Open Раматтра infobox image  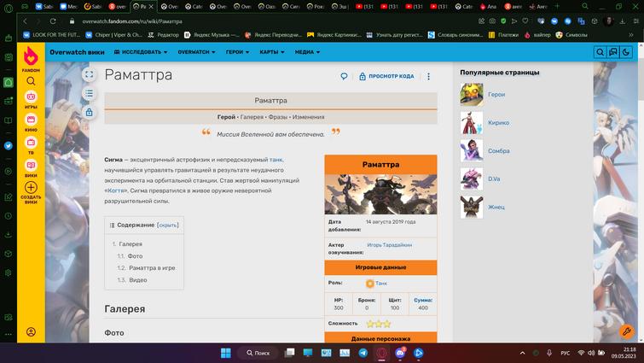pyautogui.click(x=380, y=194)
